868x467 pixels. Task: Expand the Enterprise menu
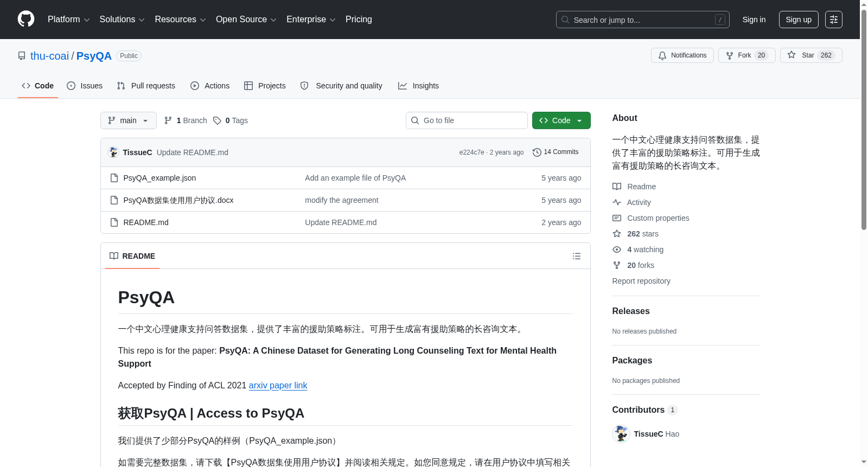click(311, 20)
